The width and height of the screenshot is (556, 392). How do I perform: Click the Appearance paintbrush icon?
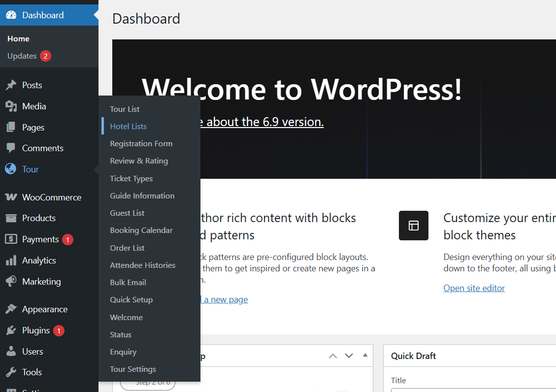(x=11, y=309)
